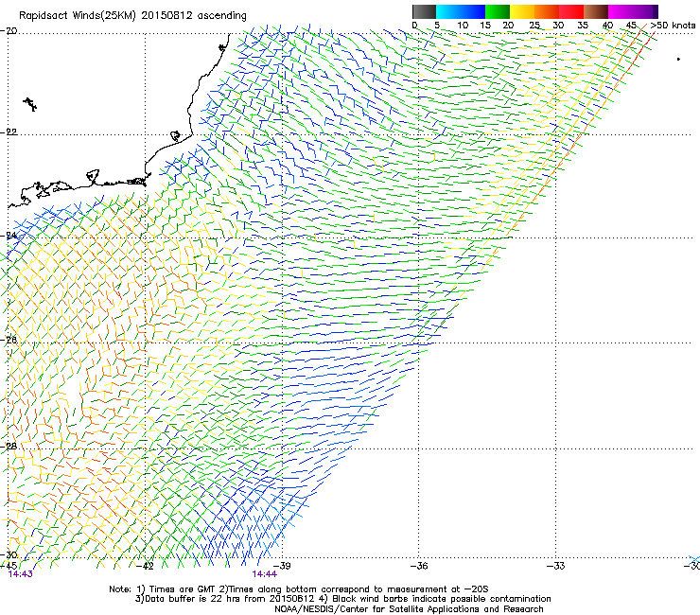Pick the magenta 40–45 knots color segment
Viewport: 700px width, 615px height.
(x=621, y=11)
